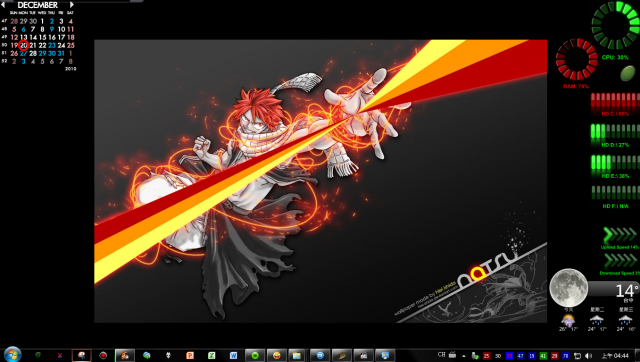640x362 pixels.
Task: Open the dark green taskbar shortcut
Action: point(38,355)
